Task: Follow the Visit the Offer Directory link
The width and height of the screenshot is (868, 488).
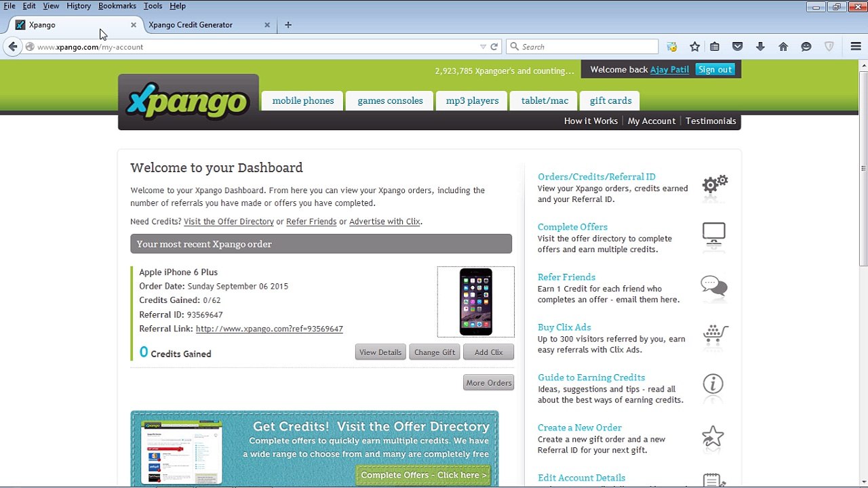Action: tap(229, 222)
